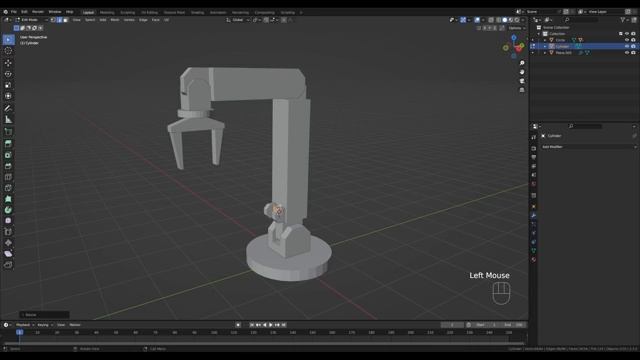This screenshot has height=360, width=640.
Task: Choose the Rotate tool
Action: 8,74
